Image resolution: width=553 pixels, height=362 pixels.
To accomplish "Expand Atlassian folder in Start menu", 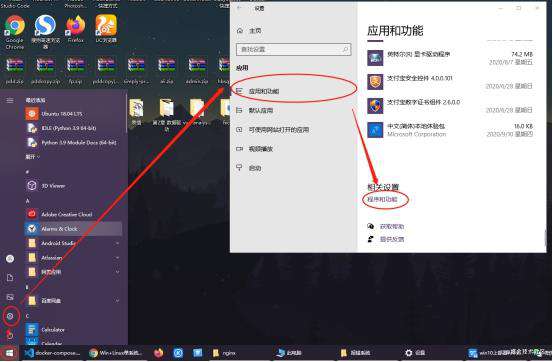I will tap(74, 258).
